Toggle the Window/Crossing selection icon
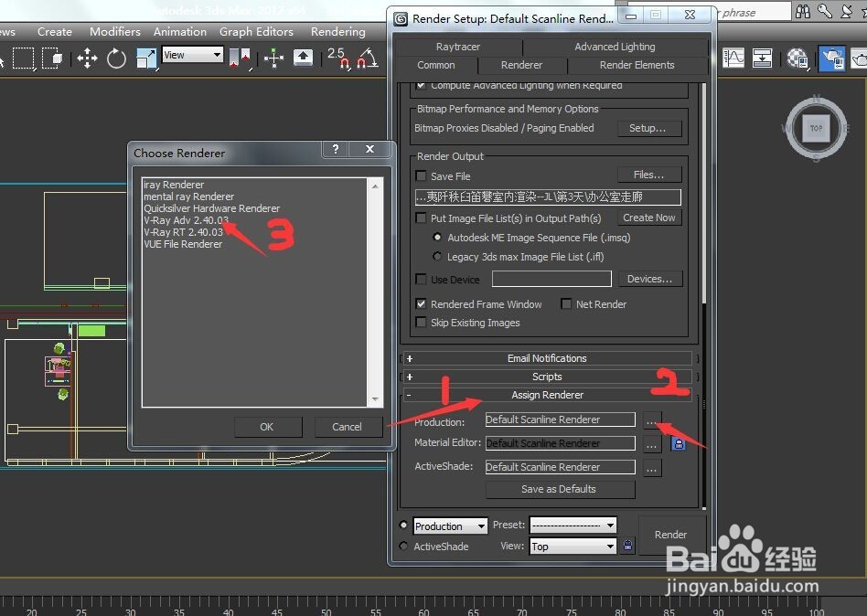The image size is (867, 616). (x=52, y=58)
